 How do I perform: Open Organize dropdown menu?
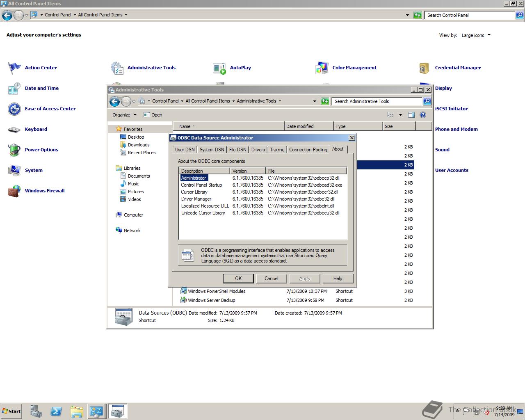(x=124, y=115)
